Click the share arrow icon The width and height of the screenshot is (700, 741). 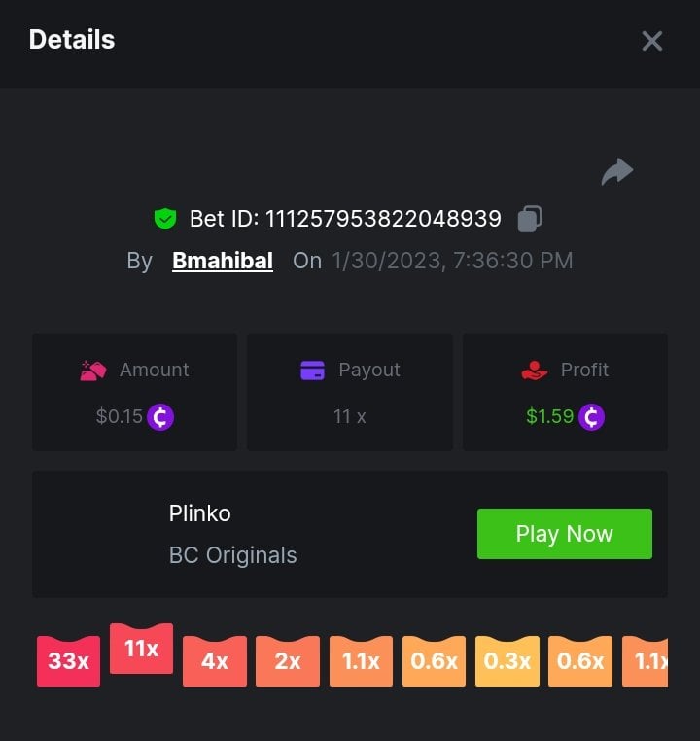[616, 172]
